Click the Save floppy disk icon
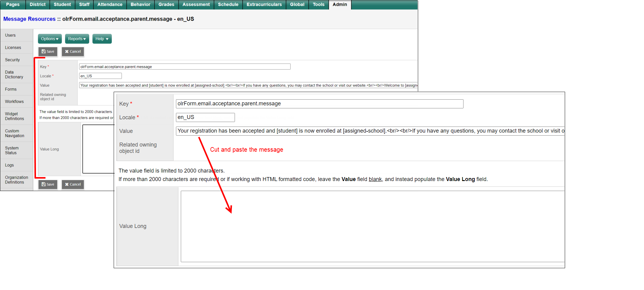 pos(44,51)
